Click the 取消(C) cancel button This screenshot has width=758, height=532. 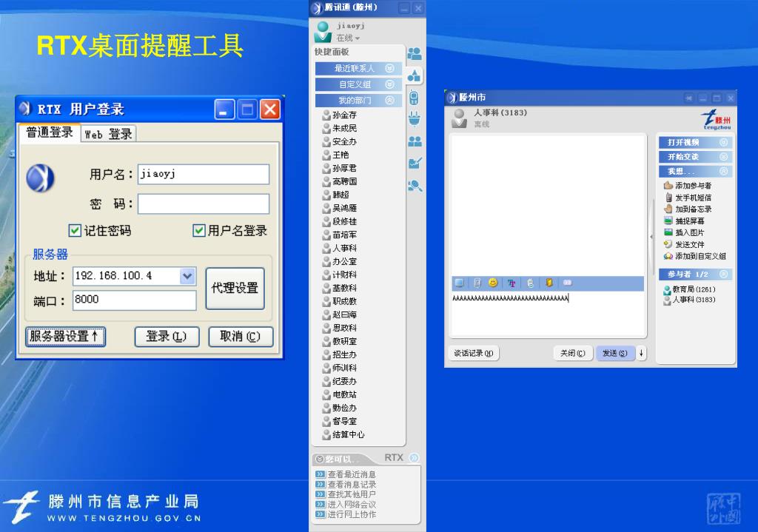click(241, 337)
